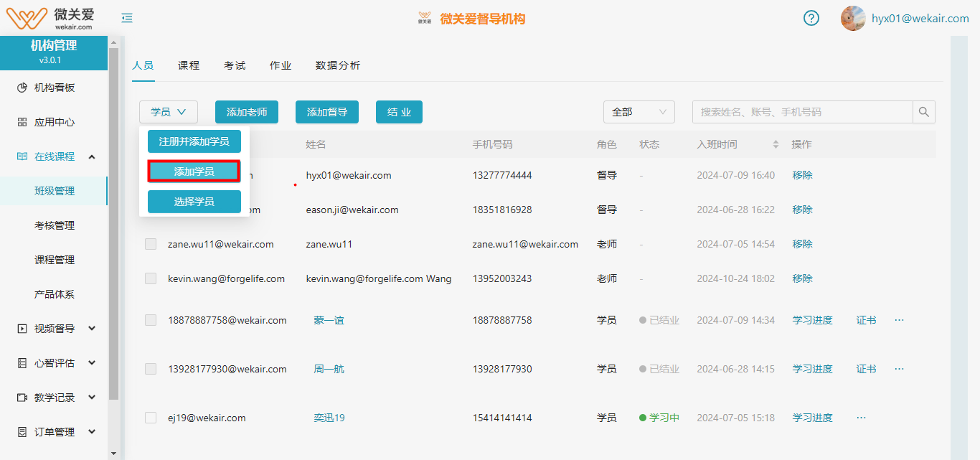
Task: Open student name link 奕迅19
Action: (x=329, y=418)
